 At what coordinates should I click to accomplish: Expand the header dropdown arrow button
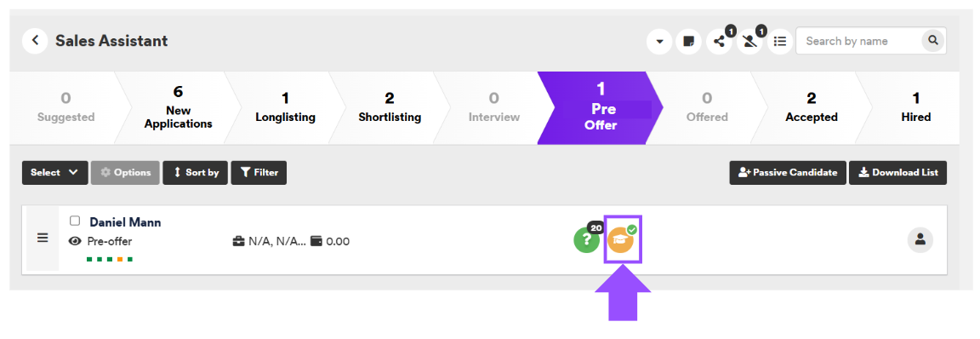tap(659, 41)
